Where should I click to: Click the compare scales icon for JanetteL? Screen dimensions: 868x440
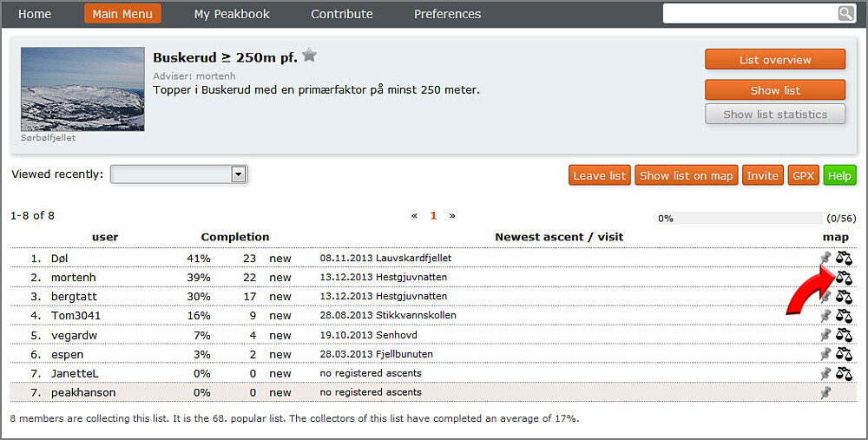(844, 374)
